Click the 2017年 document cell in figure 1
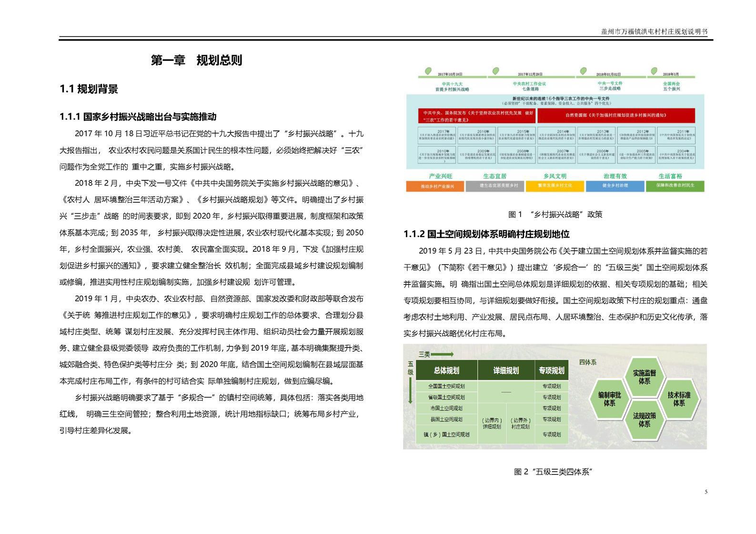Image resolution: width=756 pixels, height=534 pixels. click(x=436, y=135)
